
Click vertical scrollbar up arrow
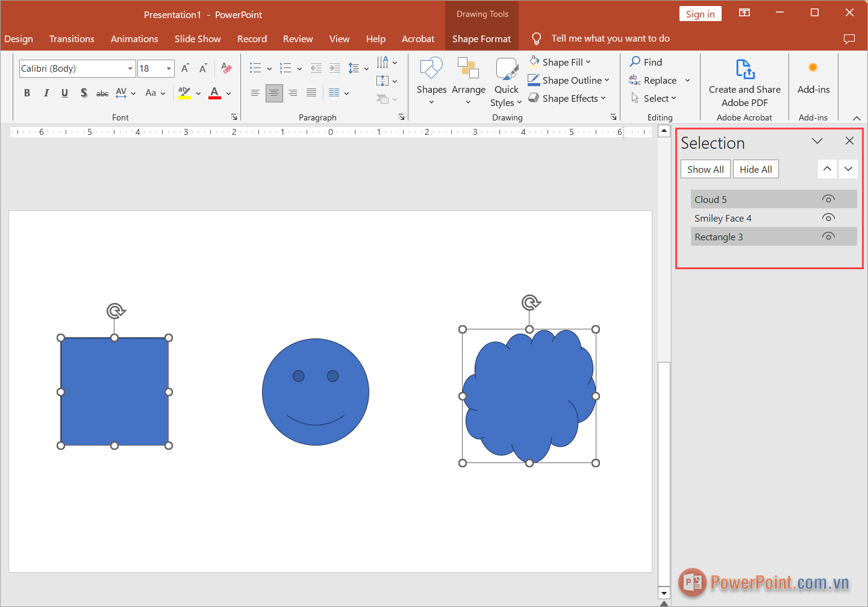664,131
